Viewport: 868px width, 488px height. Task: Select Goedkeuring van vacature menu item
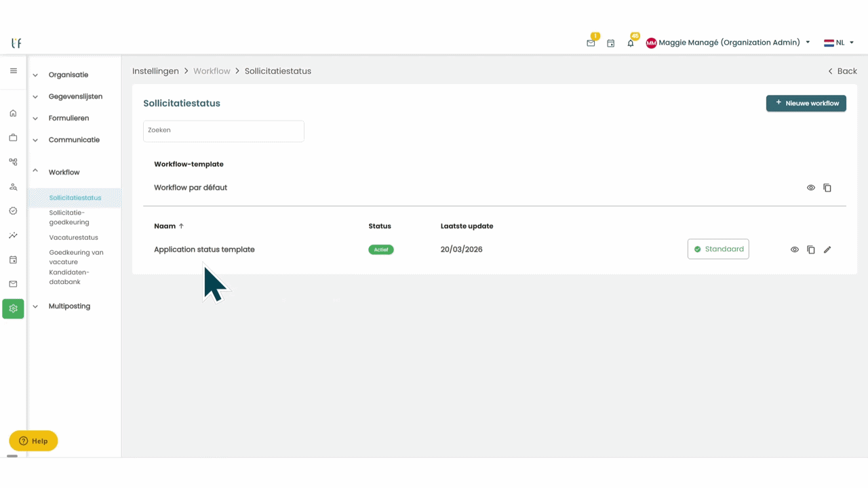pos(76,257)
